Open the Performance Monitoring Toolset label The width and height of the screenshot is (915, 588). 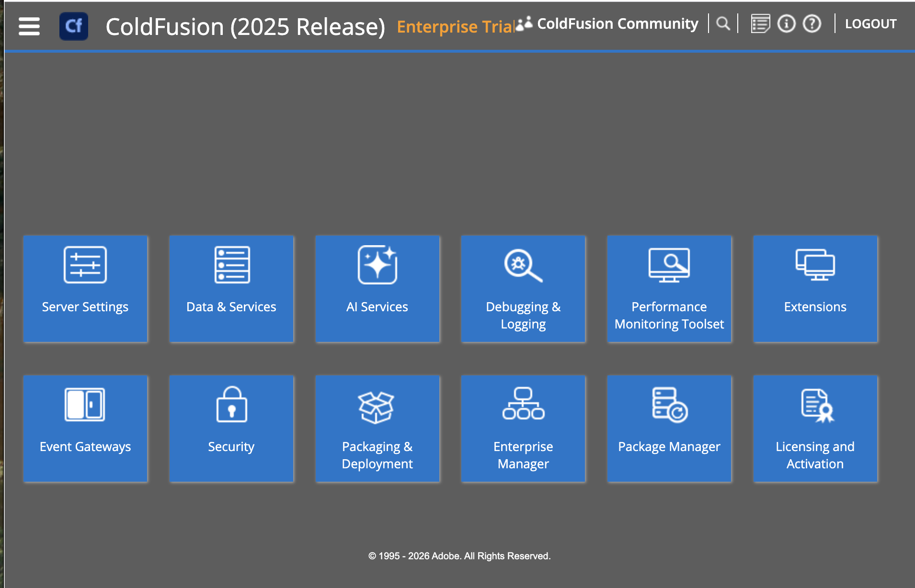[x=669, y=316]
